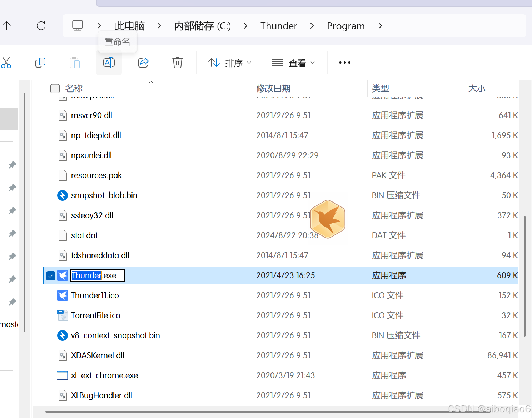This screenshot has height=418, width=532.
Task: Select the stat.dat file name
Action: point(84,235)
